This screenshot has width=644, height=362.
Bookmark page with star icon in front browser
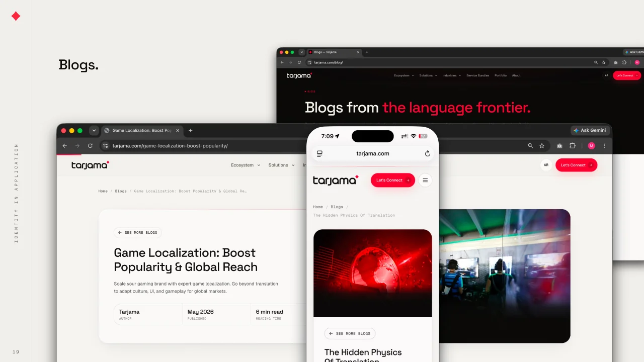[x=542, y=146]
